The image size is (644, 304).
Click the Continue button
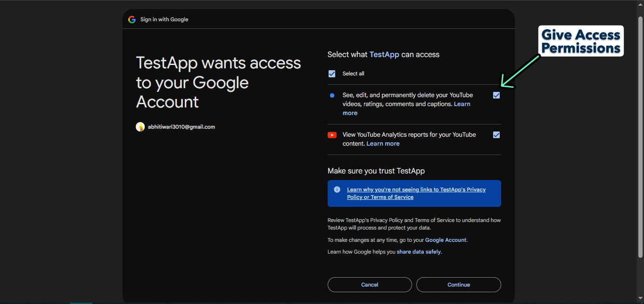pyautogui.click(x=459, y=285)
